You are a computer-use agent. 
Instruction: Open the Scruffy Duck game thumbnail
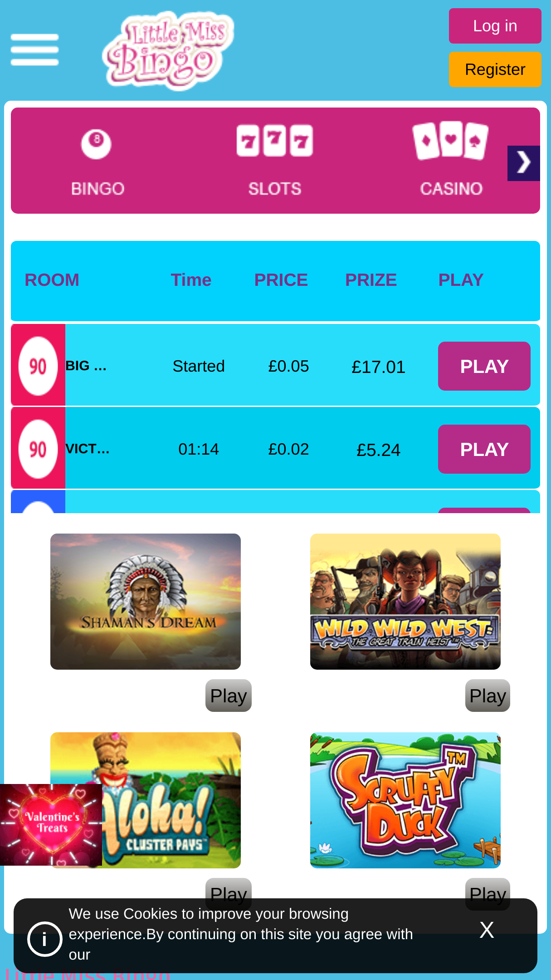coord(405,800)
